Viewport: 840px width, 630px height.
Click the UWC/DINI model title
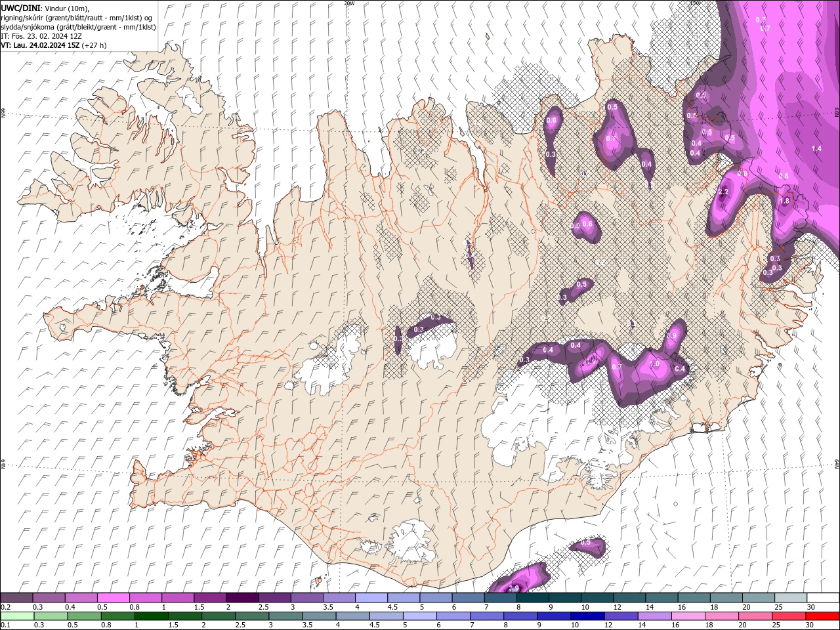click(21, 7)
